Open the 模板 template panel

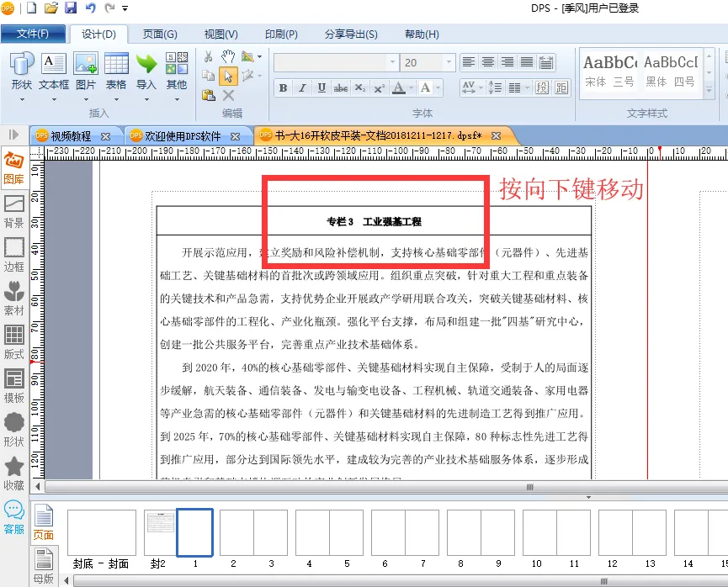click(14, 386)
